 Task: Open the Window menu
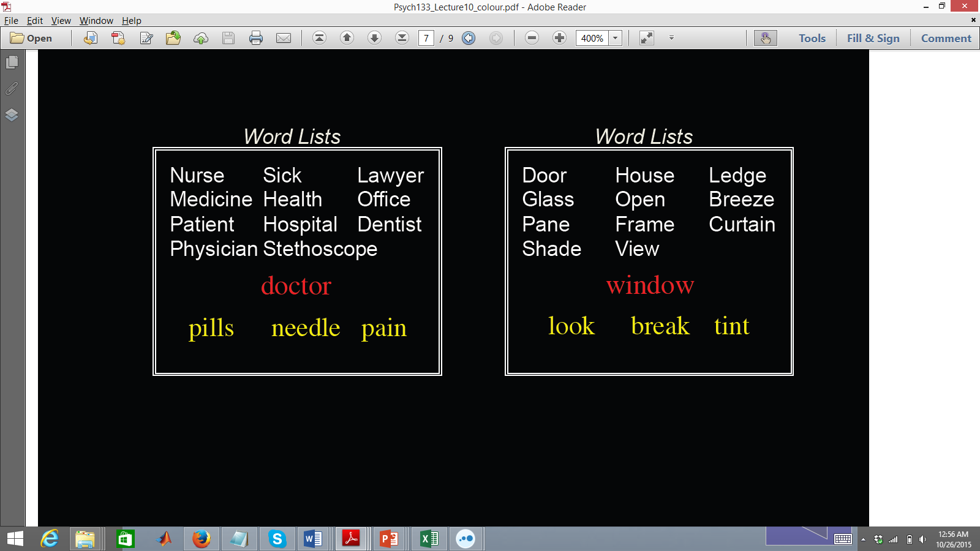click(x=96, y=20)
